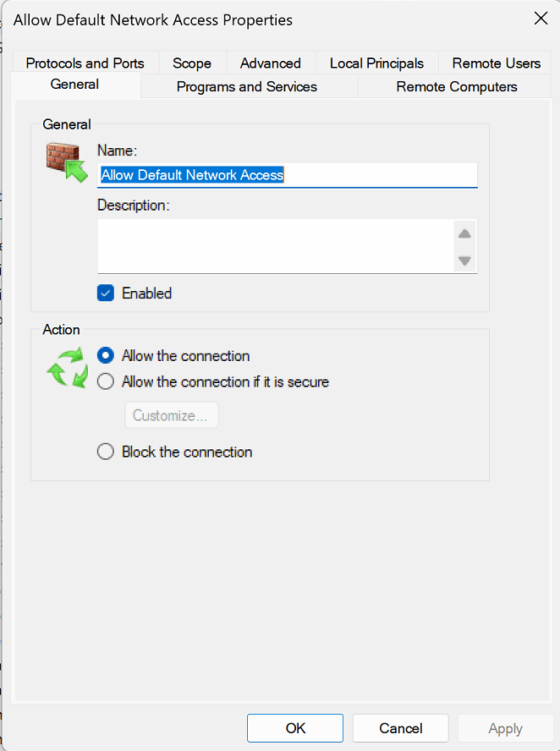Go to the Local Principals tab
The height and width of the screenshot is (751, 560).
377,63
